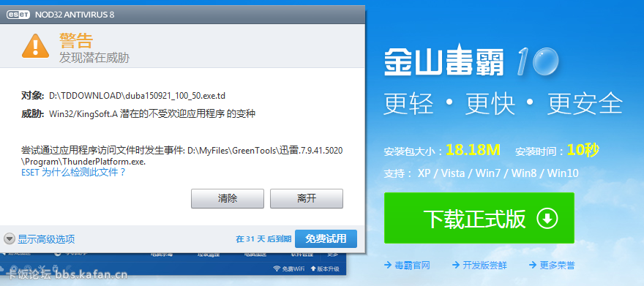Click the '10秒' install time value
This screenshot has height=286, width=644.
pyautogui.click(x=583, y=150)
